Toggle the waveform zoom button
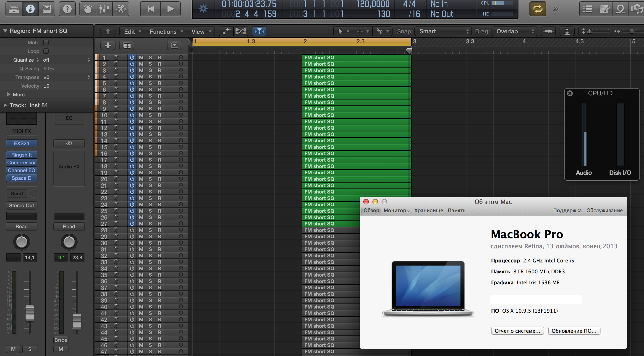 (549, 31)
